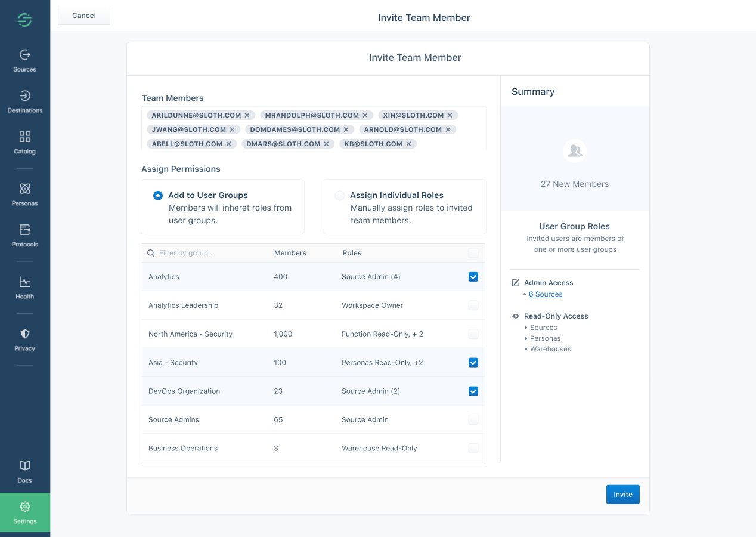This screenshot has width=756, height=537.
Task: Open Health in the sidebar
Action: (x=25, y=288)
